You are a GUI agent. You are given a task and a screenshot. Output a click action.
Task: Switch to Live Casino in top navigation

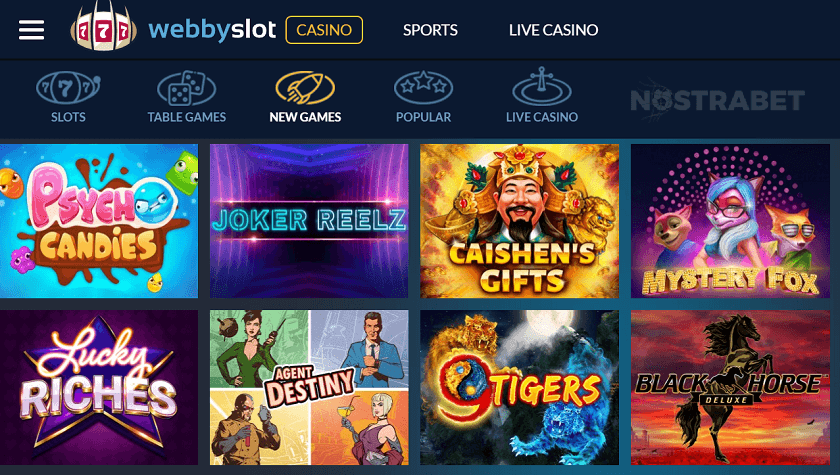pos(553,30)
